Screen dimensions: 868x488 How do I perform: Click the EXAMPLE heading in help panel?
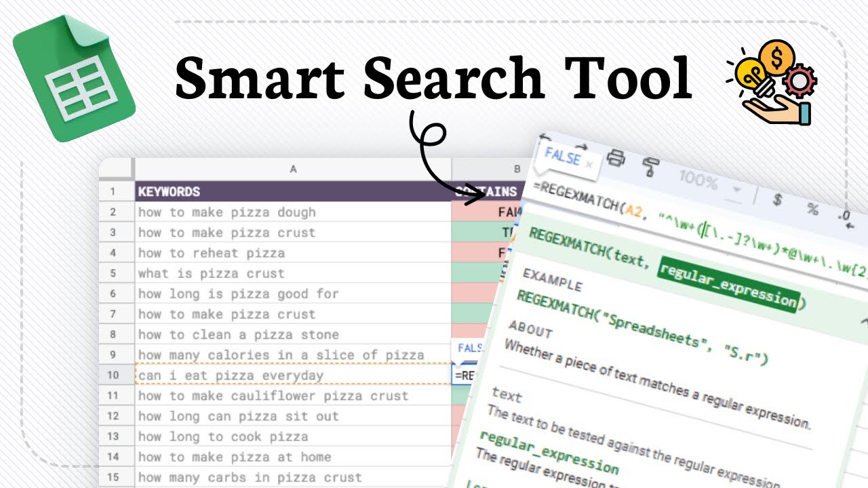(x=552, y=279)
